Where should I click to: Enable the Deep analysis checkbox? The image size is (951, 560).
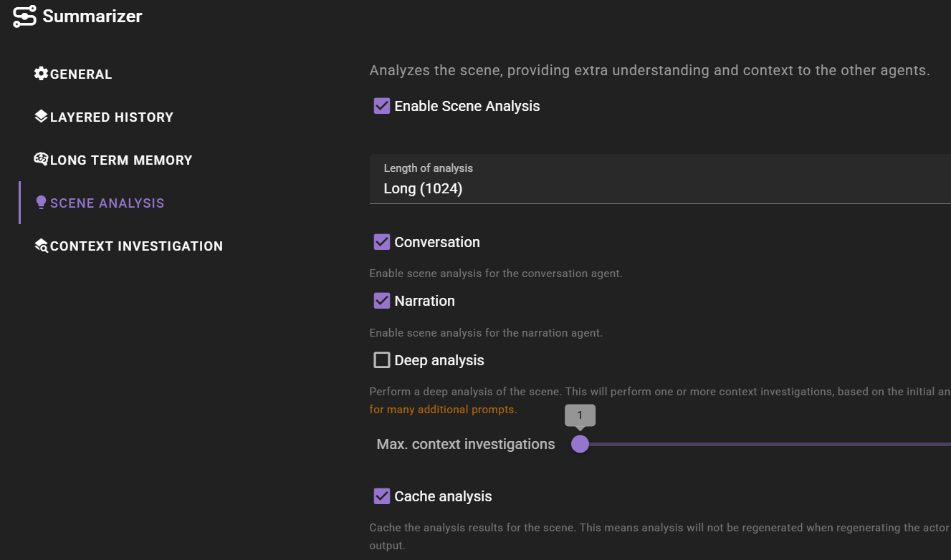pos(382,360)
